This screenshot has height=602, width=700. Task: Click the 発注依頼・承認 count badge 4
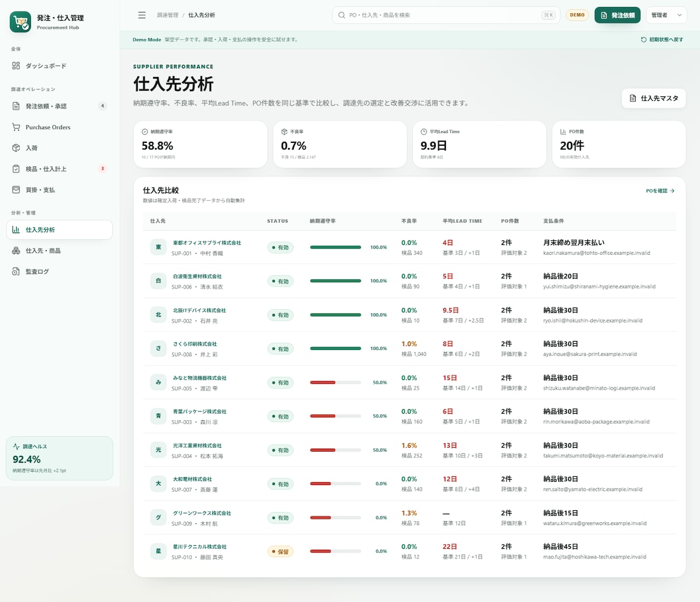[x=103, y=106]
